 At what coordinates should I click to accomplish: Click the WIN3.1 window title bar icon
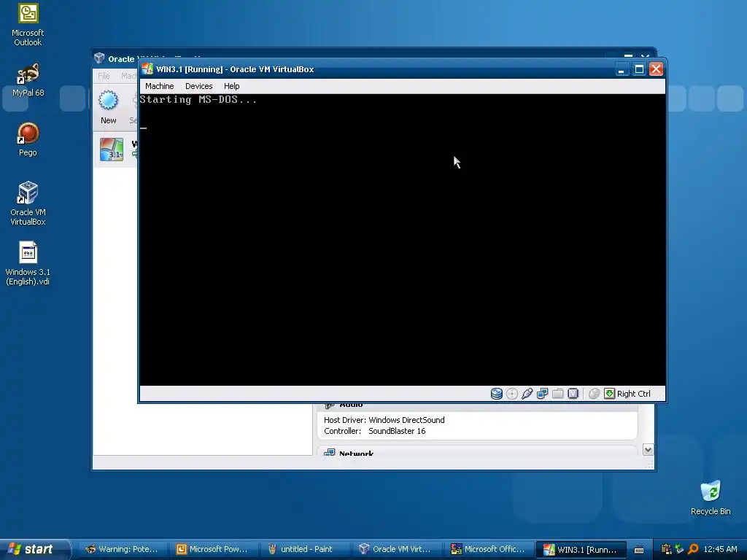pos(147,69)
